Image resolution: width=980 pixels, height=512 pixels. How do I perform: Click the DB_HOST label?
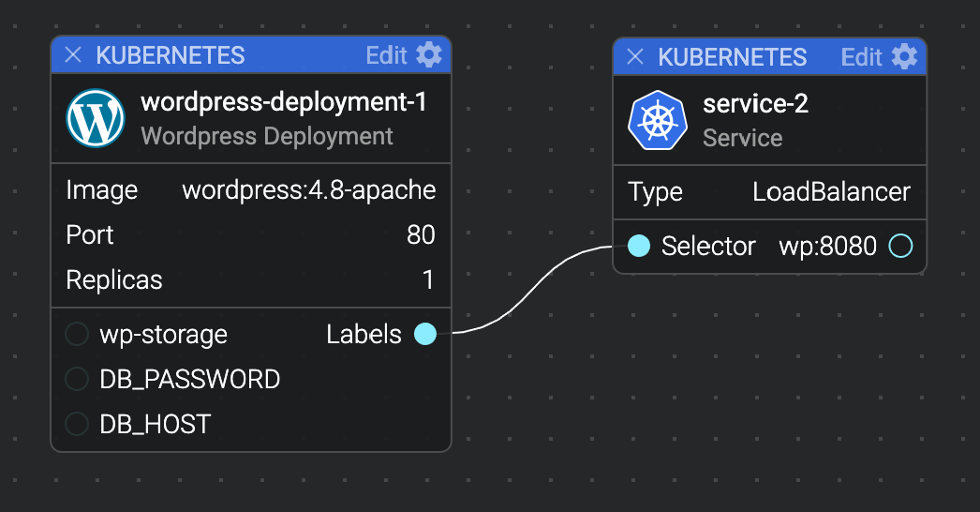[155, 425]
